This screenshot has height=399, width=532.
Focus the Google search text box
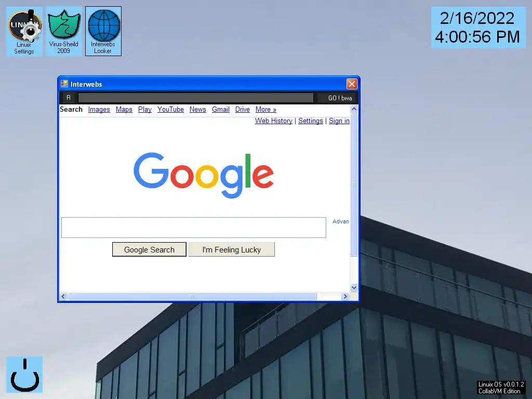[x=194, y=228]
